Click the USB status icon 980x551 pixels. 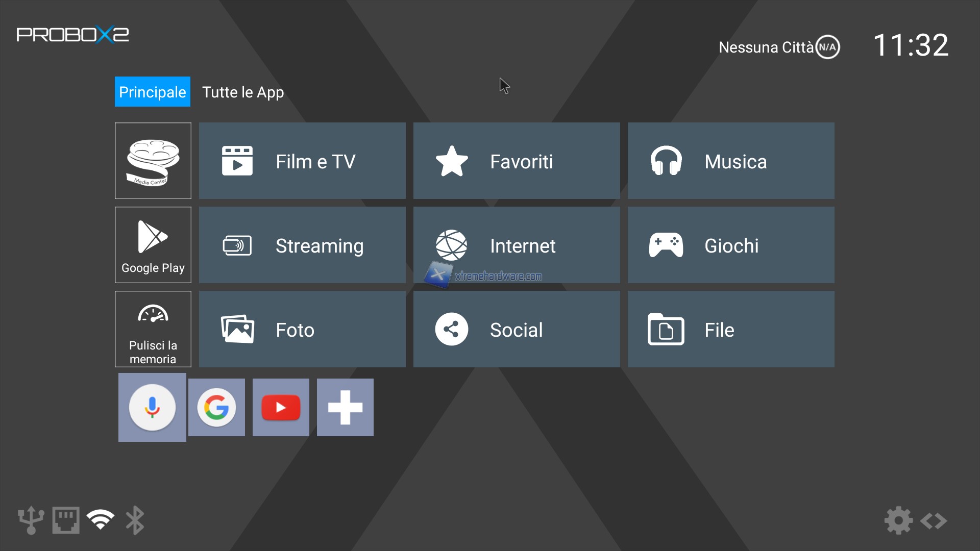(x=31, y=520)
